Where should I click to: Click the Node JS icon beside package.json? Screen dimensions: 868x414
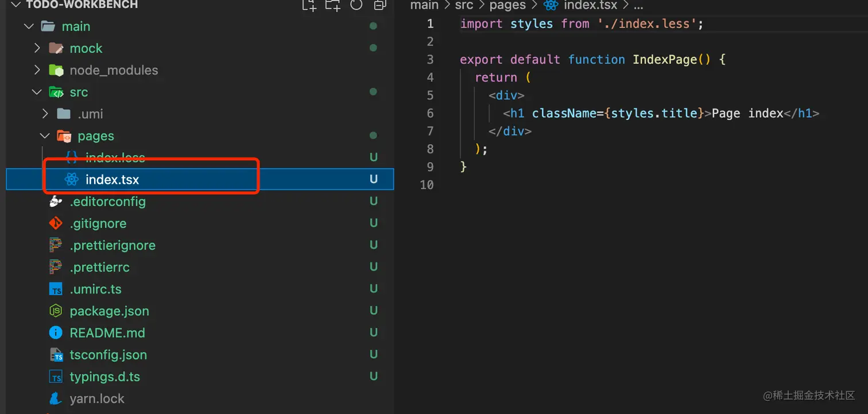click(x=56, y=311)
